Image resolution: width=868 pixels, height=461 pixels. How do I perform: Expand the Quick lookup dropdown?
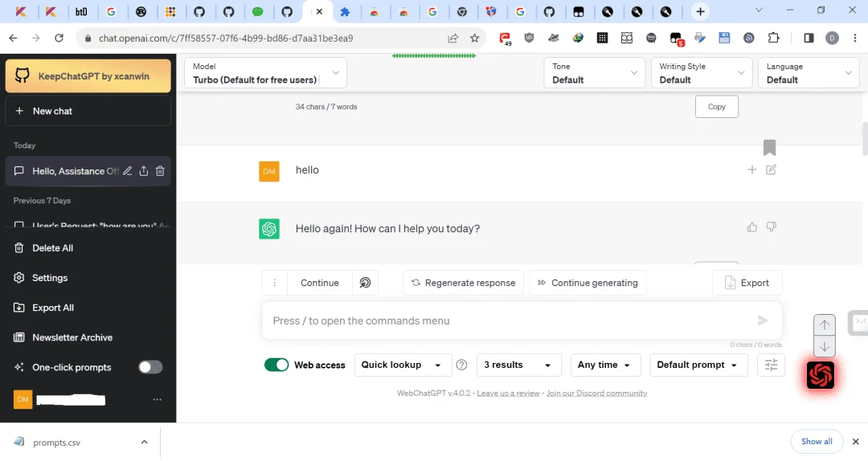pyautogui.click(x=403, y=365)
